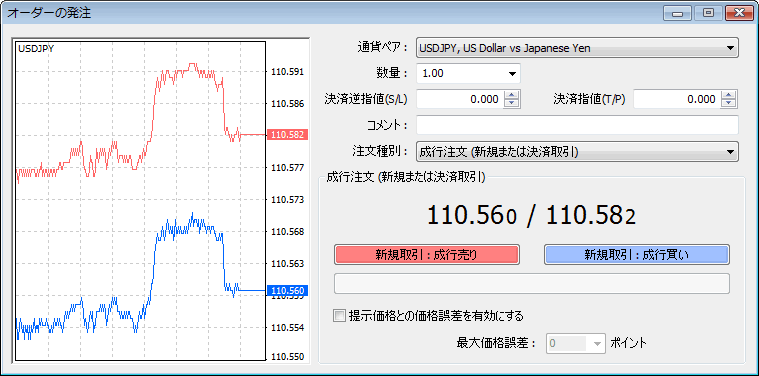The height and width of the screenshot is (376, 759).
Task: Click the 110.560 / 110.582 quote display
Action: pos(531,216)
